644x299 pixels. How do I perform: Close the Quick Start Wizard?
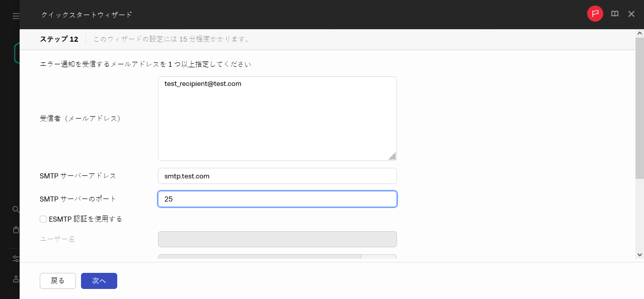coord(631,14)
